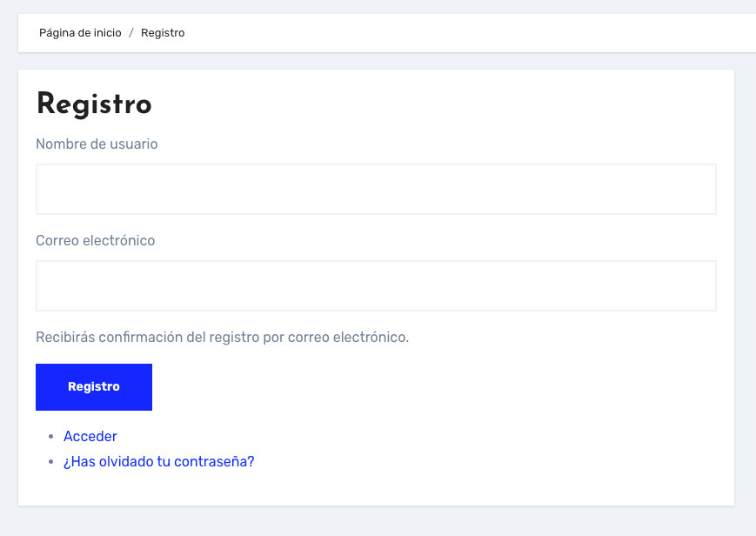The image size is (756, 536).
Task: Go to Página de inicio breadcrumb
Action: (x=80, y=33)
